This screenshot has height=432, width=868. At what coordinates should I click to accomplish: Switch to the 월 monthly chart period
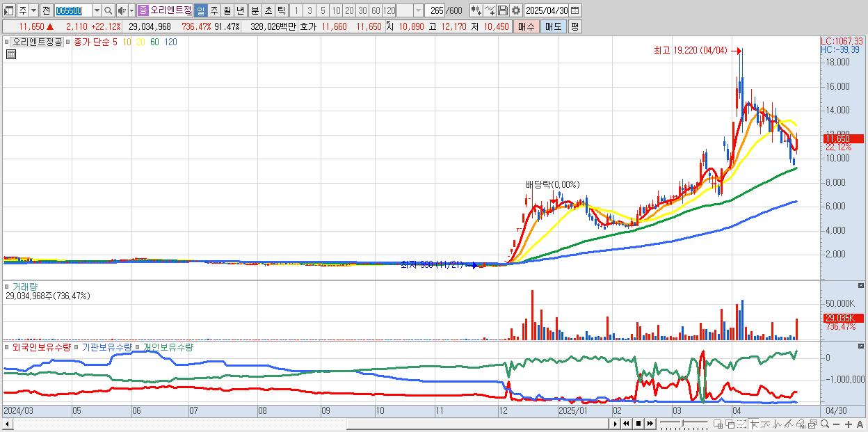227,10
